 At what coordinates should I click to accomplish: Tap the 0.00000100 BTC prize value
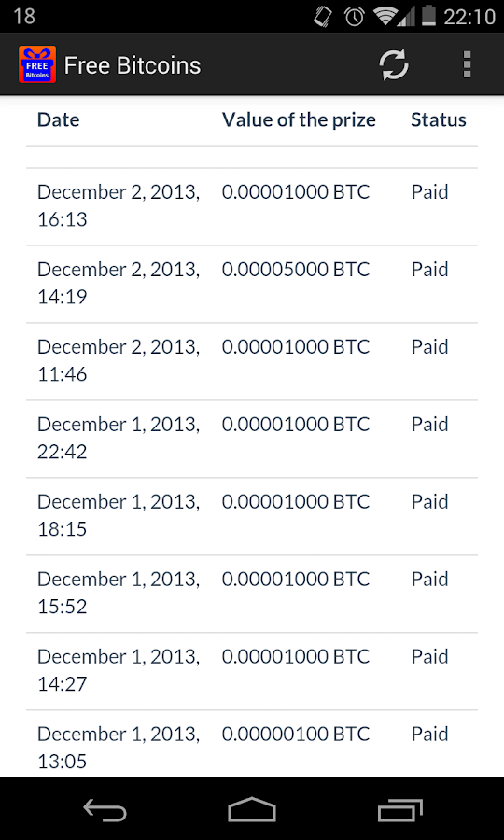(x=296, y=734)
